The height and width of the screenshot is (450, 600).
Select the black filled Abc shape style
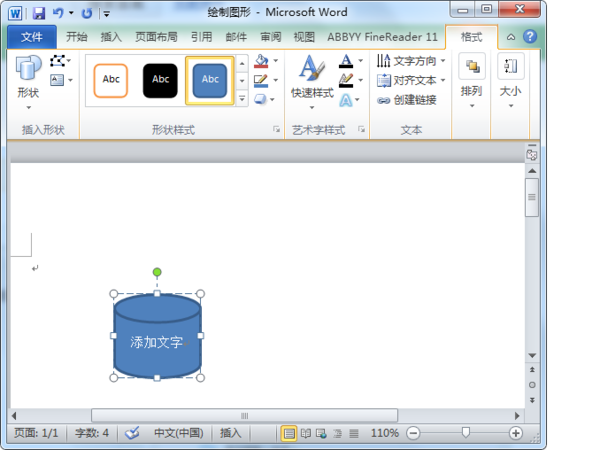tap(160, 80)
